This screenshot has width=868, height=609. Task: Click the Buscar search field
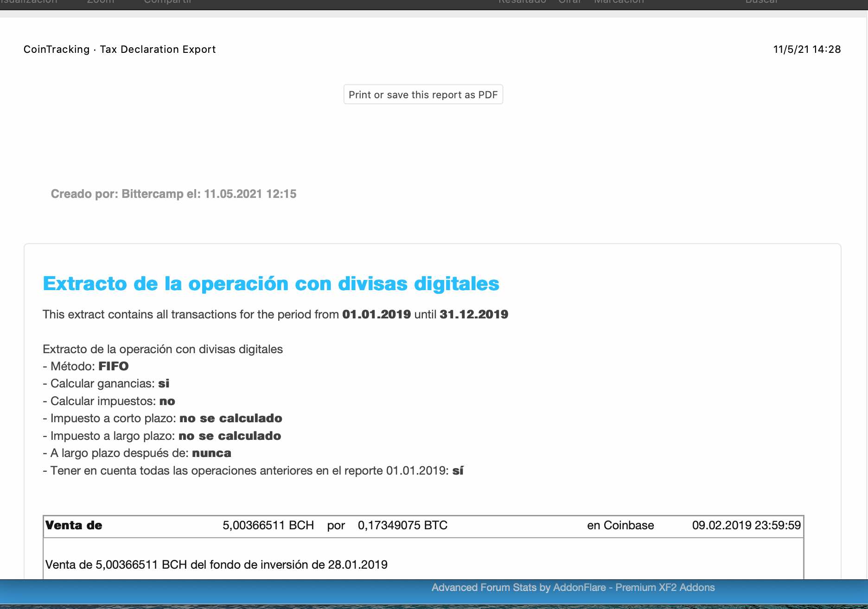point(762,2)
